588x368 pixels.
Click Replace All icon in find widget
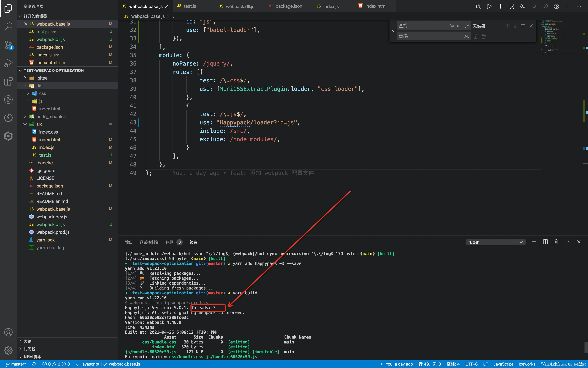click(484, 36)
